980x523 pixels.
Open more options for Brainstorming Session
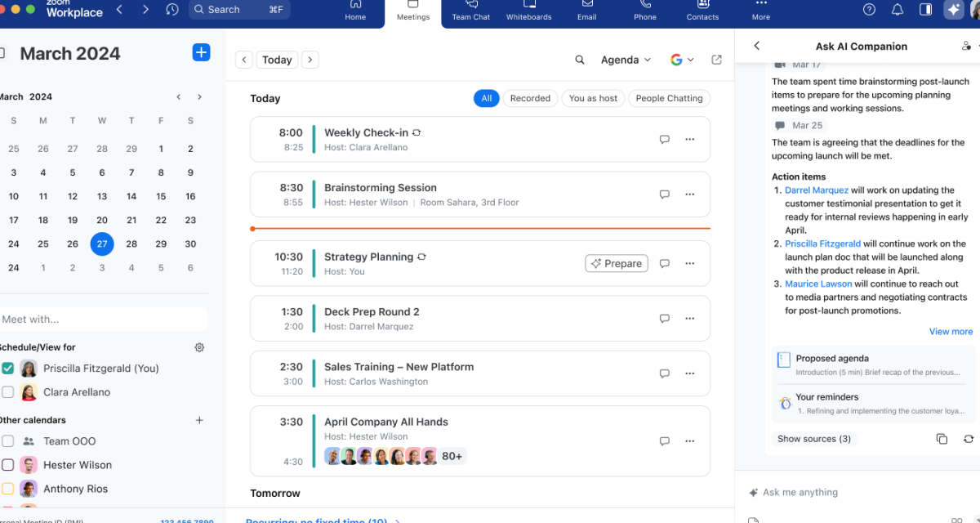point(690,194)
